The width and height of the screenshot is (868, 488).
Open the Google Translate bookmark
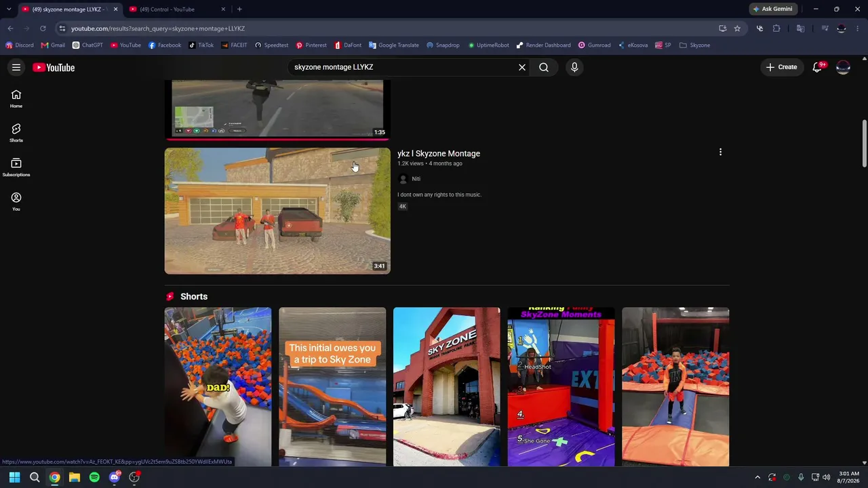tap(394, 45)
